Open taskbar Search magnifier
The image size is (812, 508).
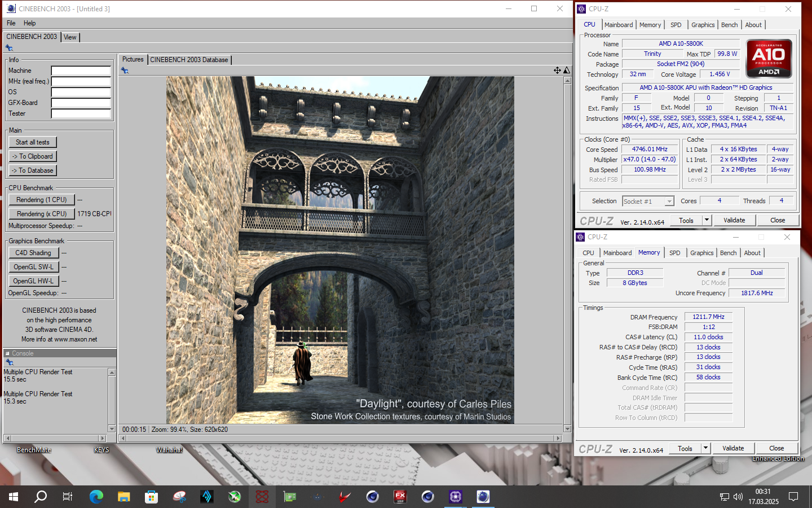click(x=41, y=497)
